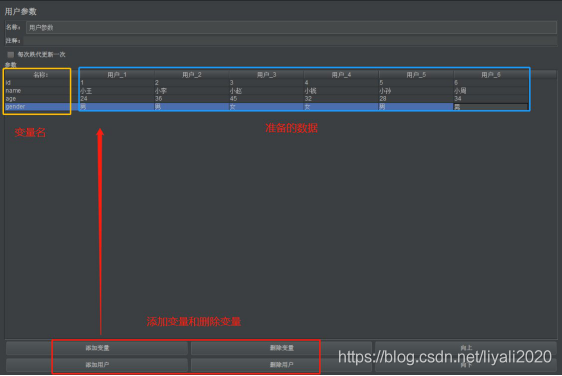Click the 删除用户 button

pos(281,365)
